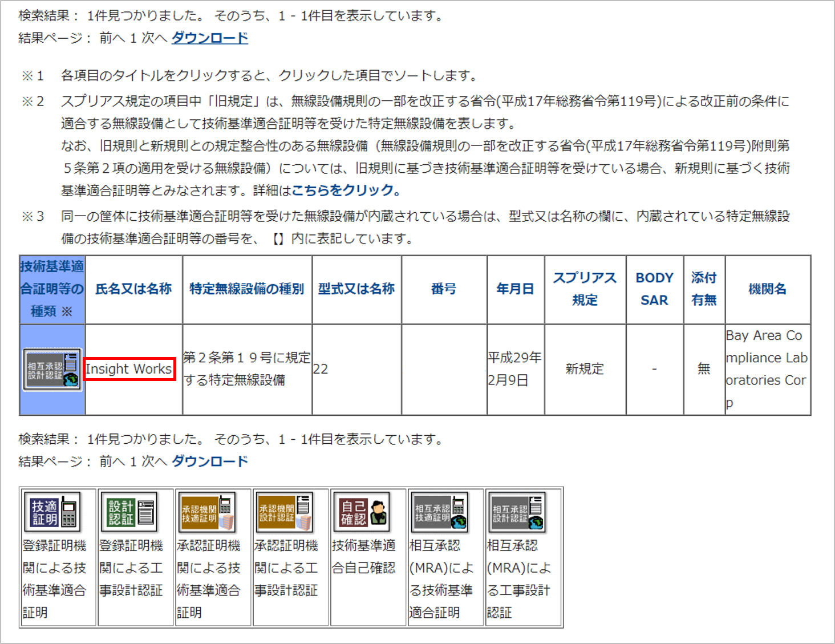
Task: Click the 相互承認(MRA)による工事設計認証 legend text
Action: 519,579
